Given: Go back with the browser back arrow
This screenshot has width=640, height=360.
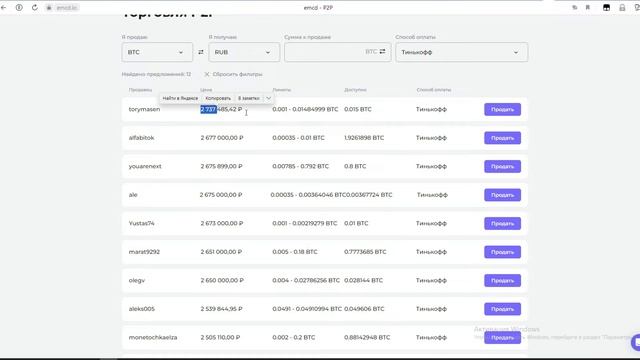Looking at the screenshot, I should coord(4,7).
